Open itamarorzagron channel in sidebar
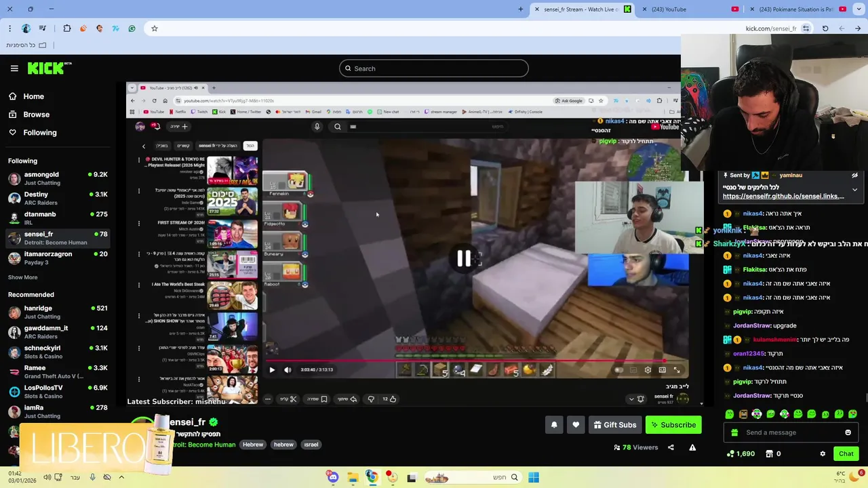This screenshot has width=868, height=488. [58, 258]
